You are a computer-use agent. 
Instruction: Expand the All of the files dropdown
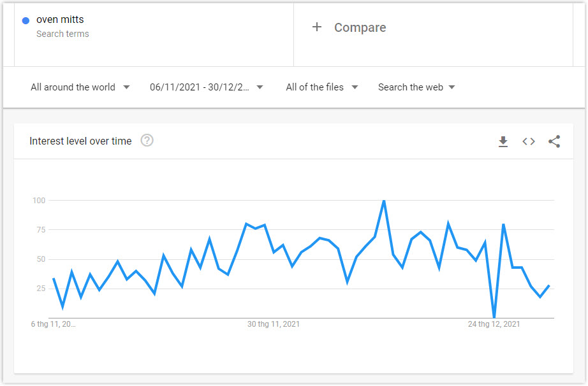[x=322, y=87]
